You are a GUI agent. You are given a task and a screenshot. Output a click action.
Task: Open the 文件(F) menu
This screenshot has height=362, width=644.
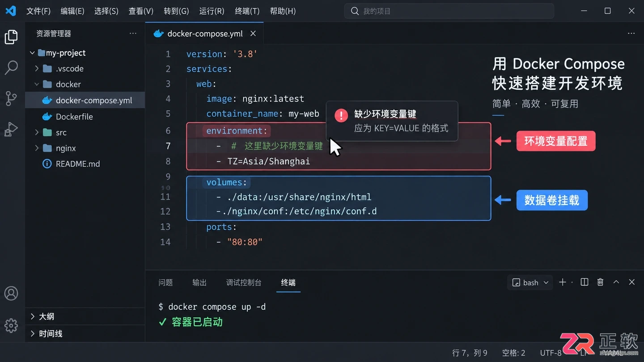pyautogui.click(x=38, y=11)
